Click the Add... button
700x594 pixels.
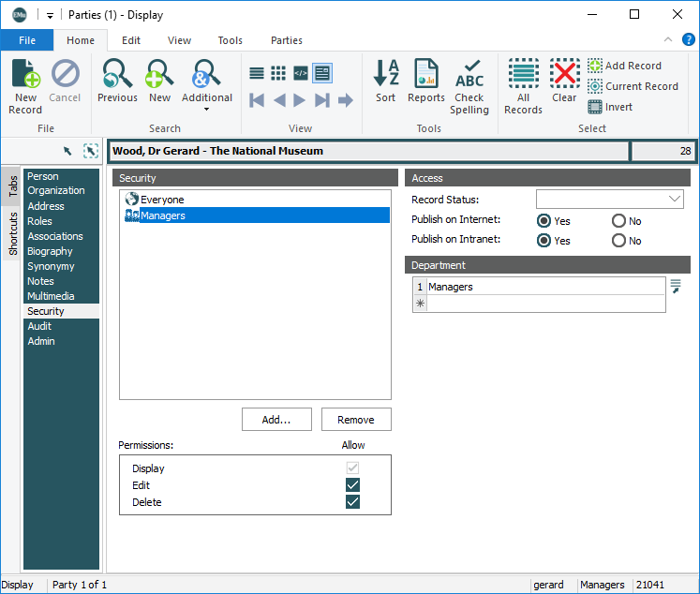click(x=276, y=420)
